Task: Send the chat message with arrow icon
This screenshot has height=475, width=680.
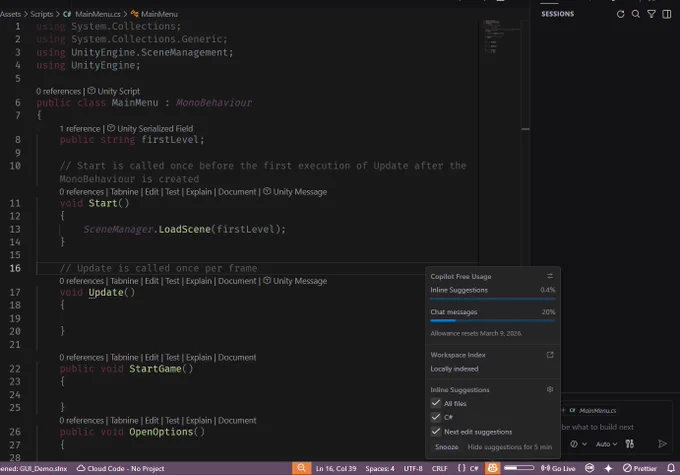Action: coord(662,444)
